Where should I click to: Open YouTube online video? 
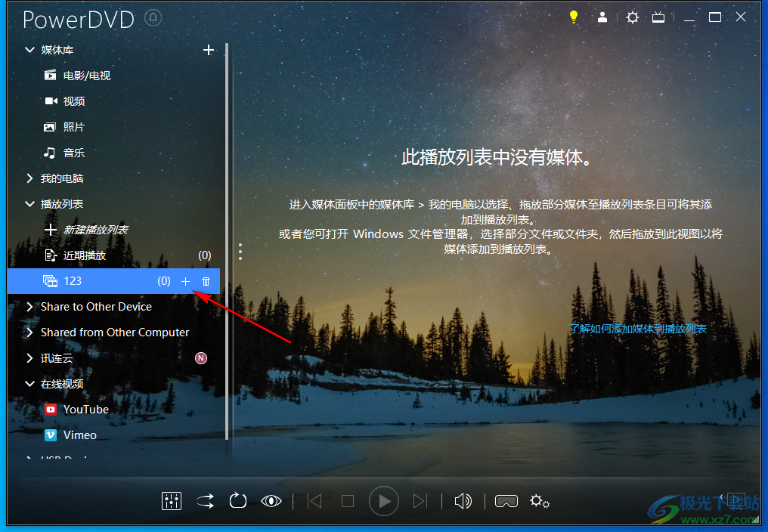click(x=76, y=409)
